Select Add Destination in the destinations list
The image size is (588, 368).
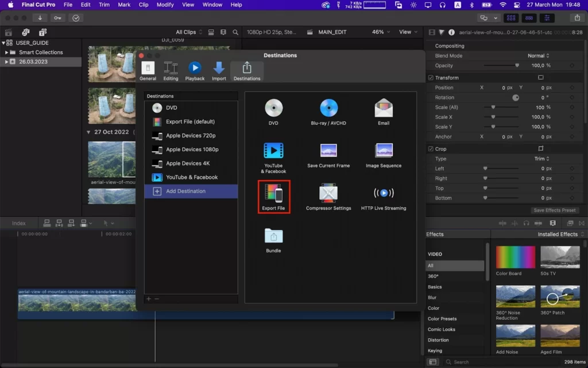pyautogui.click(x=191, y=191)
